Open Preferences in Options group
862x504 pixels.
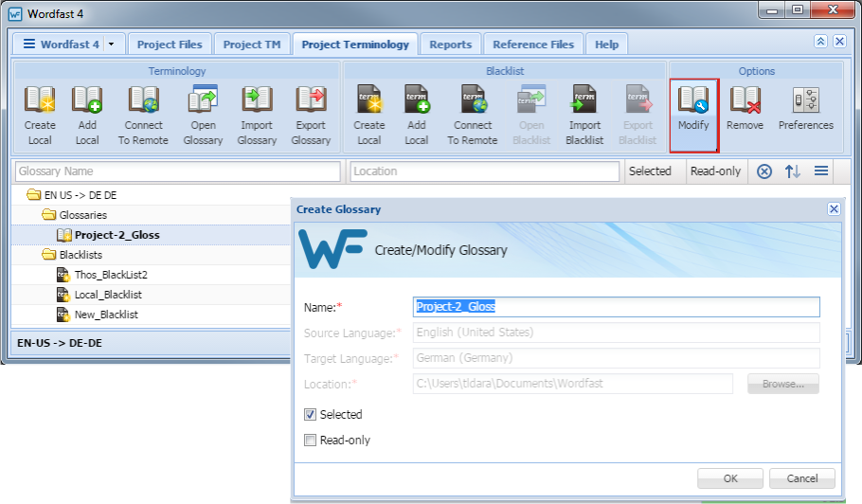pyautogui.click(x=806, y=110)
